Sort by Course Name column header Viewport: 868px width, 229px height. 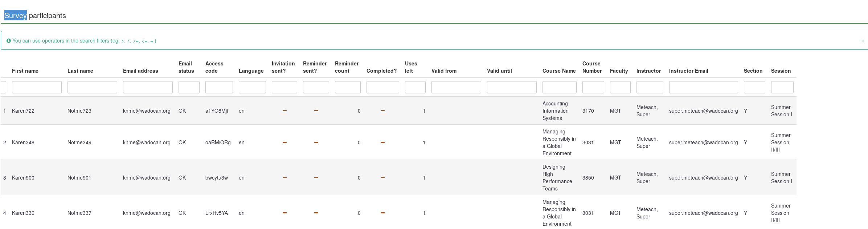[x=559, y=71]
